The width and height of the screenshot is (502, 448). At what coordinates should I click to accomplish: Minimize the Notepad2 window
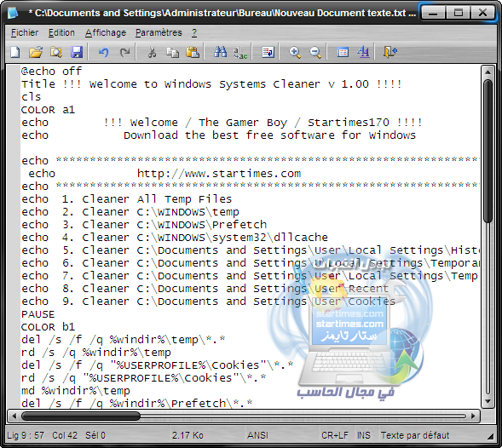(433, 13)
